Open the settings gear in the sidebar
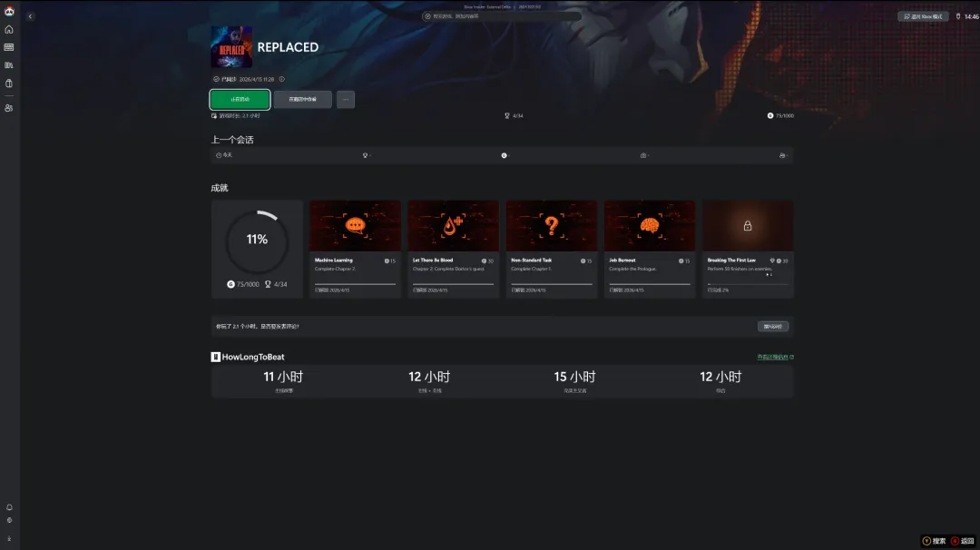Viewport: 980px width, 550px height. [x=9, y=520]
